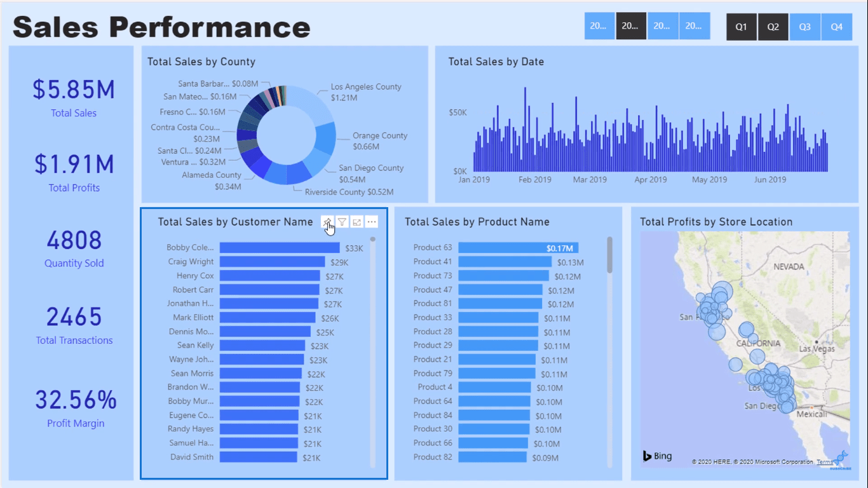Viewport: 868px width, 488px height.
Task: Open the filter icon on customer chart
Action: coord(342,222)
